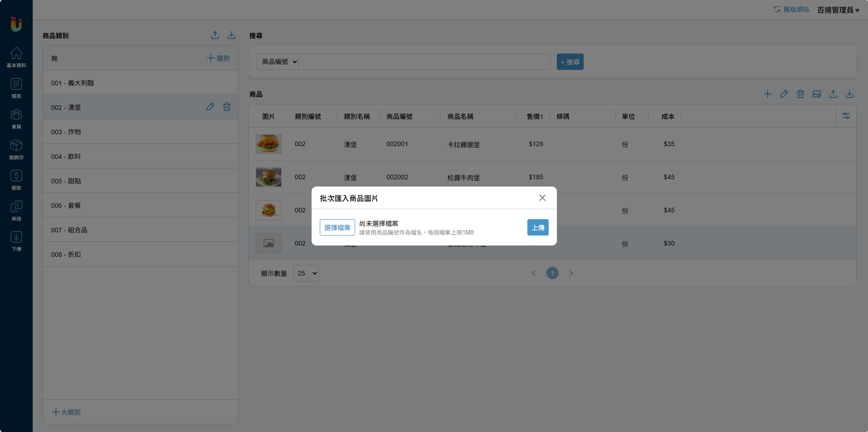Click the 卡拉雞腿堡 product thumbnail
Screen dimensions: 868x432
click(x=268, y=144)
